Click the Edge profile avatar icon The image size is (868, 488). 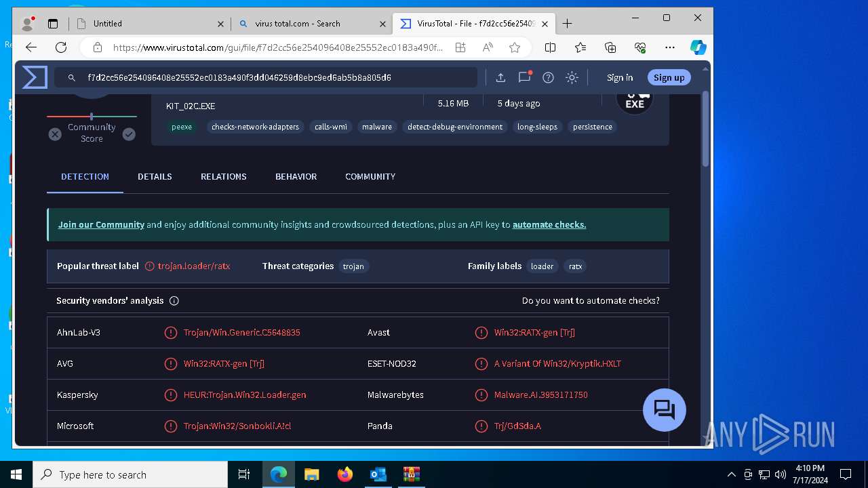27,24
